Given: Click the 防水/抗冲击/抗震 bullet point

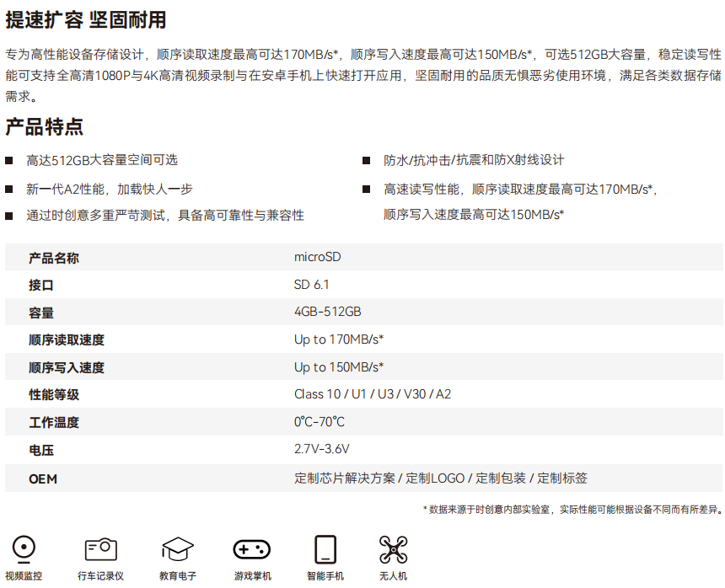Looking at the screenshot, I should [x=474, y=160].
